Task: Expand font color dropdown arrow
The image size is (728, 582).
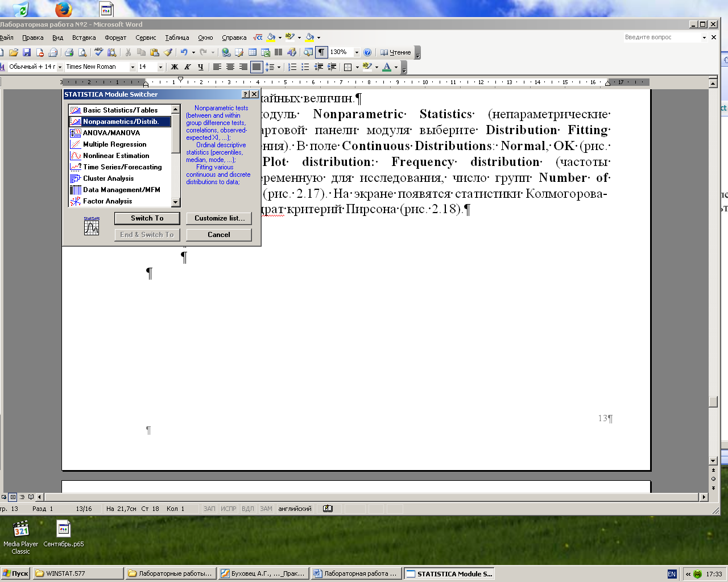Action: pyautogui.click(x=396, y=67)
